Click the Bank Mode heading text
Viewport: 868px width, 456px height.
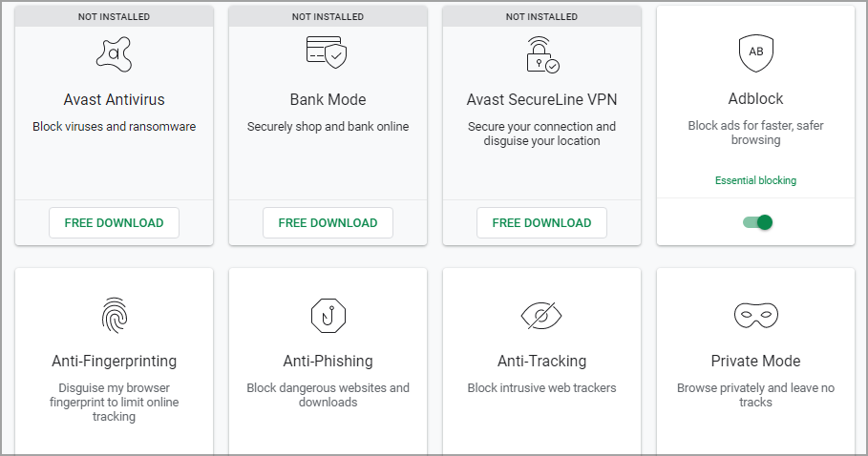click(328, 99)
